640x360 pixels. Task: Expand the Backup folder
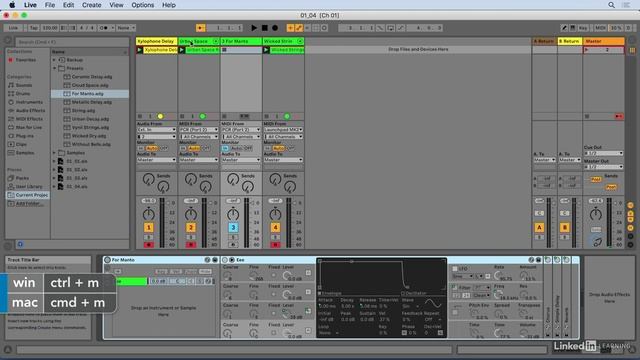coord(54,60)
